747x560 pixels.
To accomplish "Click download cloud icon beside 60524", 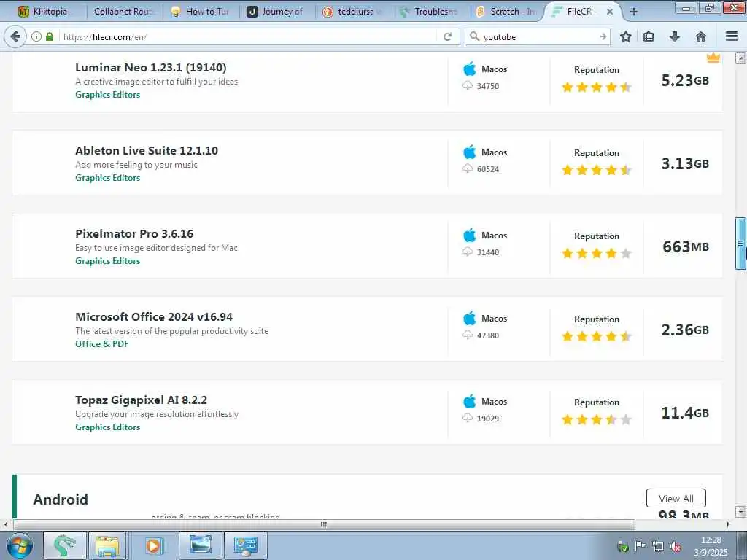I will click(468, 168).
